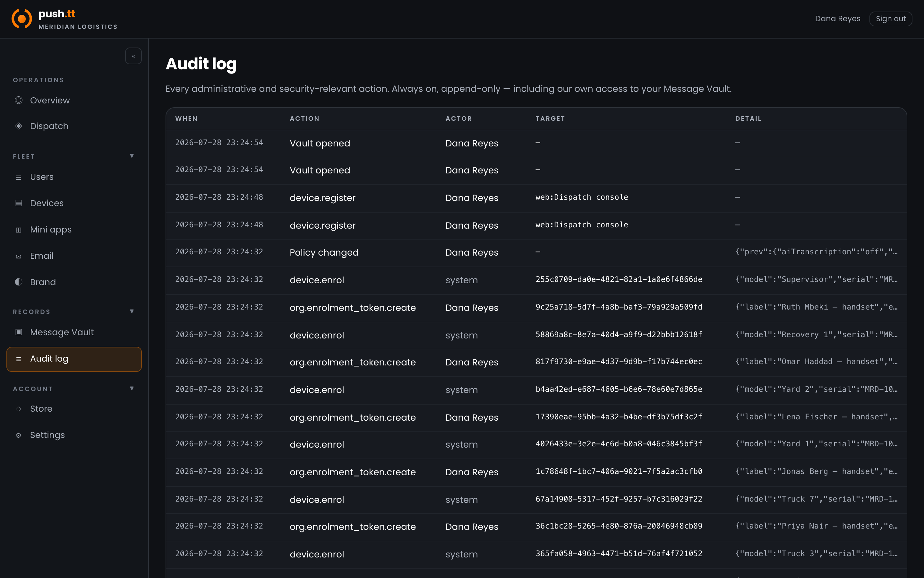This screenshot has height=578, width=924.
Task: Click target ID 58869a8c-8e7a-40d4-a9f9-d22bbb12618f
Action: click(x=619, y=335)
